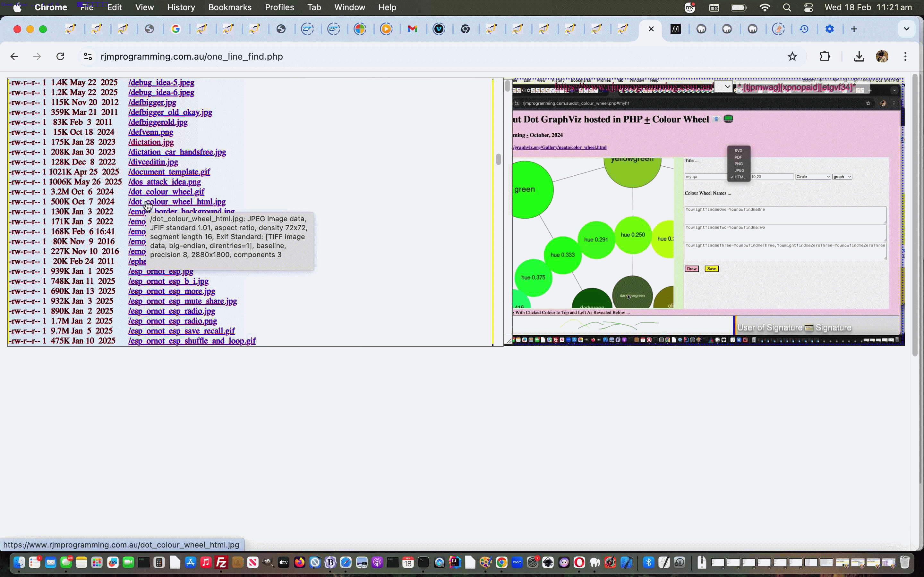Expand the tab search chevron at top right
Image resolution: width=924 pixels, height=577 pixels.
point(906,29)
